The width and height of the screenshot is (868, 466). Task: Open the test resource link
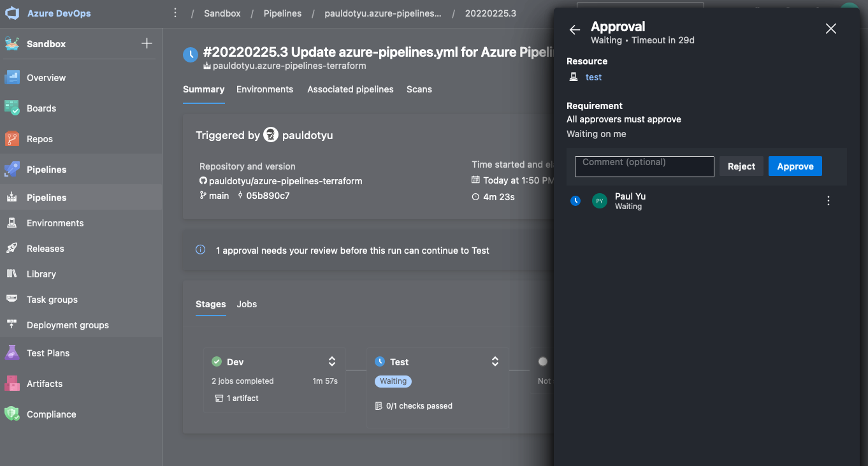tap(593, 77)
